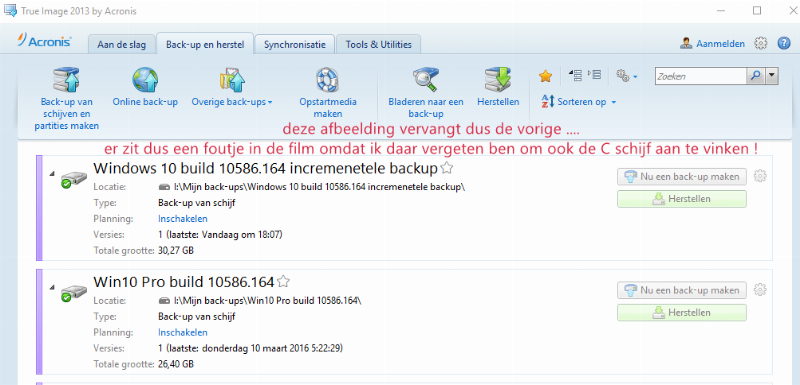Viewport: 800px width, 385px height.
Task: Open the help question mark icon
Action: pyautogui.click(x=783, y=43)
